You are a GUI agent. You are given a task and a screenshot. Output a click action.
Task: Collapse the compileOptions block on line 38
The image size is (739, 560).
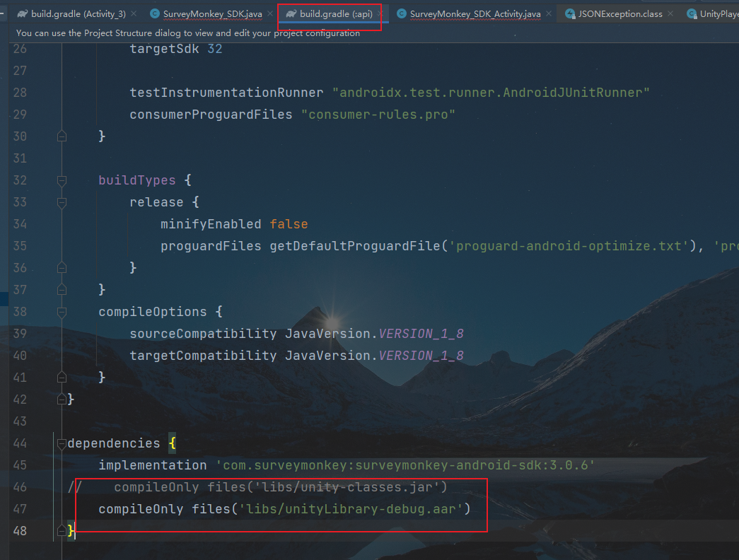coord(62,312)
